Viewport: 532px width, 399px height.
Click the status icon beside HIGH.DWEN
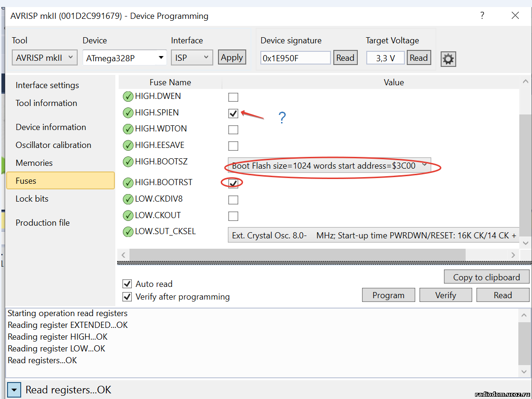tap(128, 97)
